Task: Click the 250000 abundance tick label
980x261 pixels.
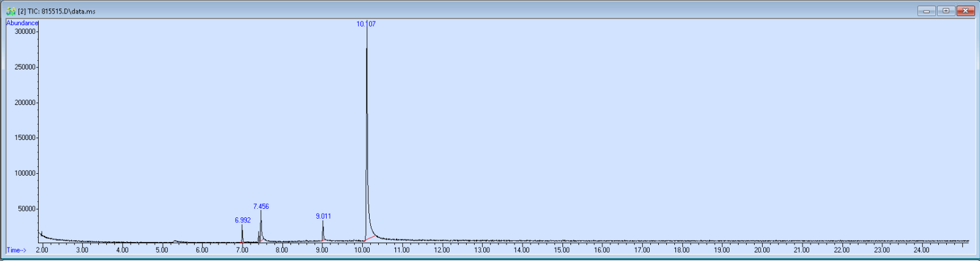Action: click(25, 67)
